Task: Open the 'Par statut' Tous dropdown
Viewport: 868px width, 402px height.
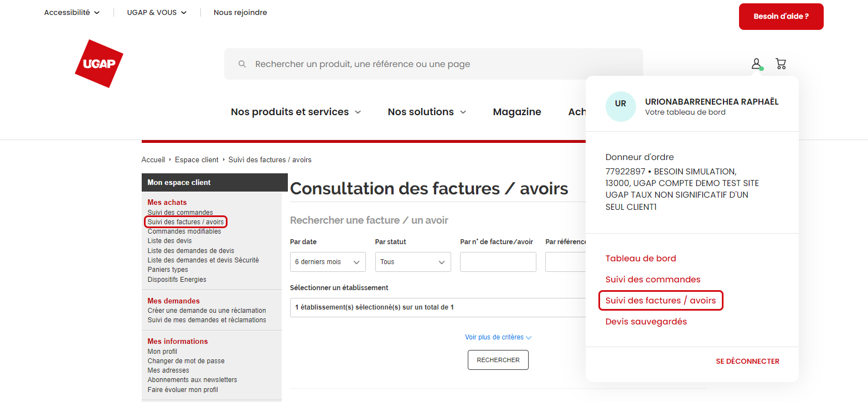Action: (x=413, y=262)
